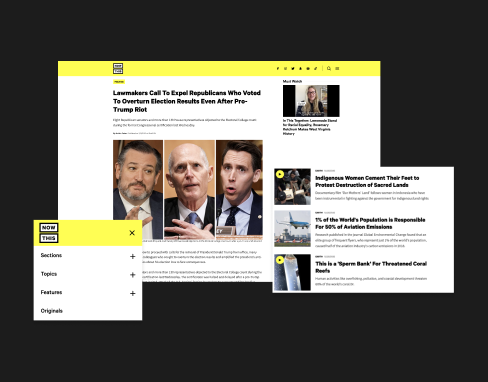Screen dimensions: 488x382
Task: Open the Sperm Bank For Threatened Coral Reefs headline
Action: click(x=371, y=267)
